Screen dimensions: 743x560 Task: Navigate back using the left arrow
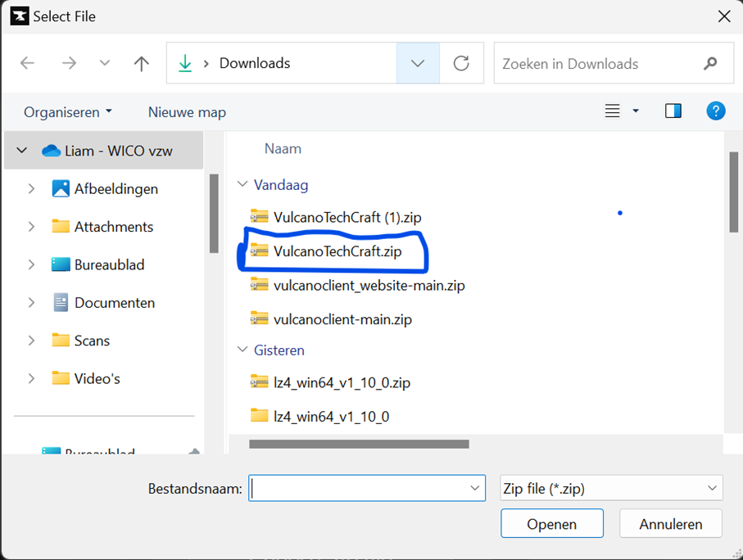point(28,63)
